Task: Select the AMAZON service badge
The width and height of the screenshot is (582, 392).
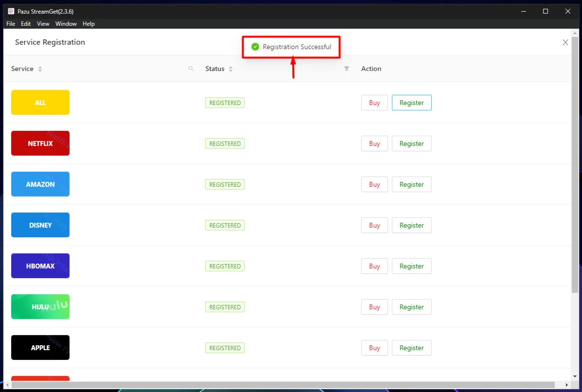Action: (40, 184)
